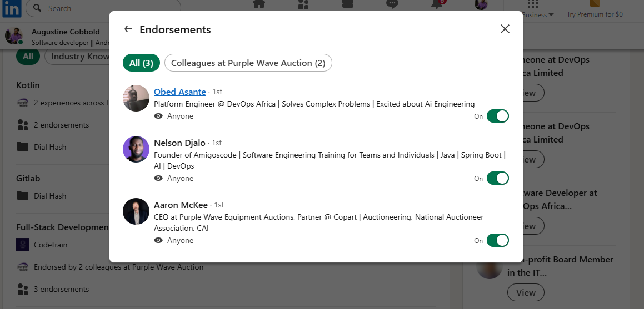
Task: Click 3 endorsements under Full-Stack Development
Action: 61,289
